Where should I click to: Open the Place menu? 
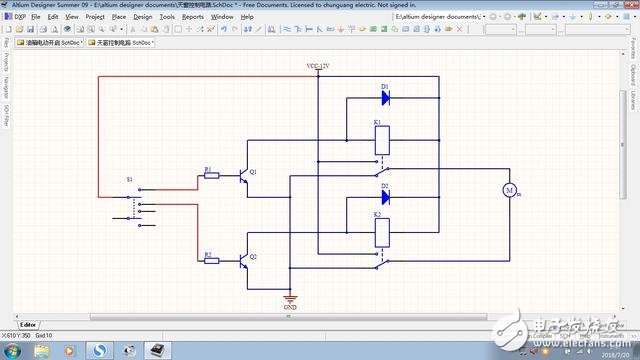tap(119, 17)
